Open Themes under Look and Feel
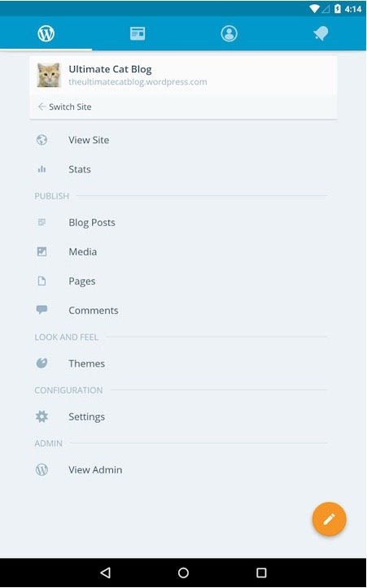 (87, 364)
